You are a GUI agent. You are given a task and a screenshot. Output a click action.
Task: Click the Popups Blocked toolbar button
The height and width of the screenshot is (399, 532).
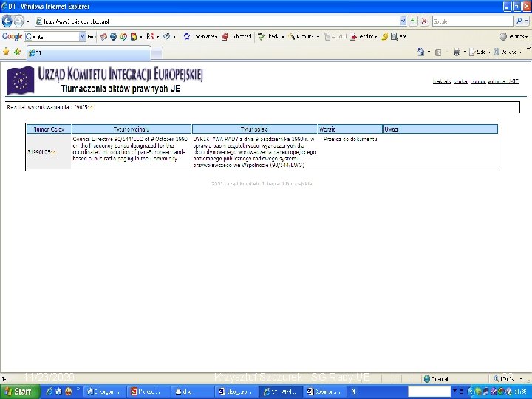pyautogui.click(x=236, y=36)
